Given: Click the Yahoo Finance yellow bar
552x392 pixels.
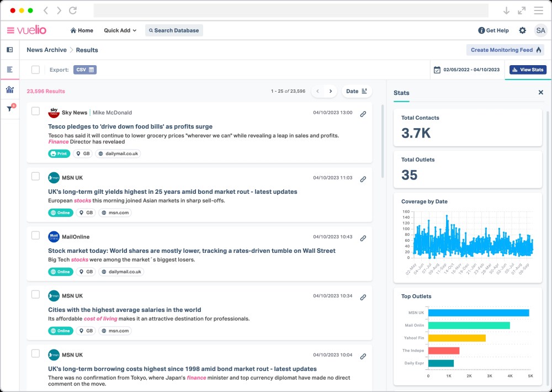Looking at the screenshot, I should (x=457, y=338).
